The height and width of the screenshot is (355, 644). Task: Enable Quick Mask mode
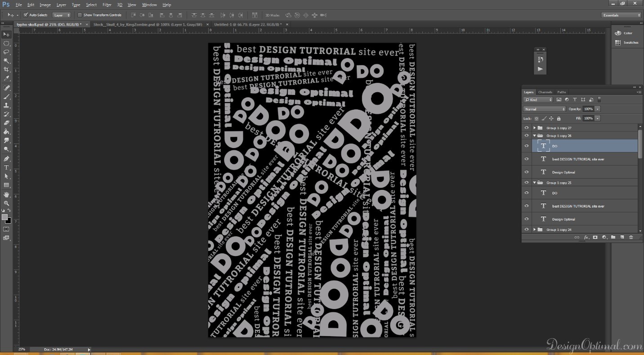pos(6,229)
